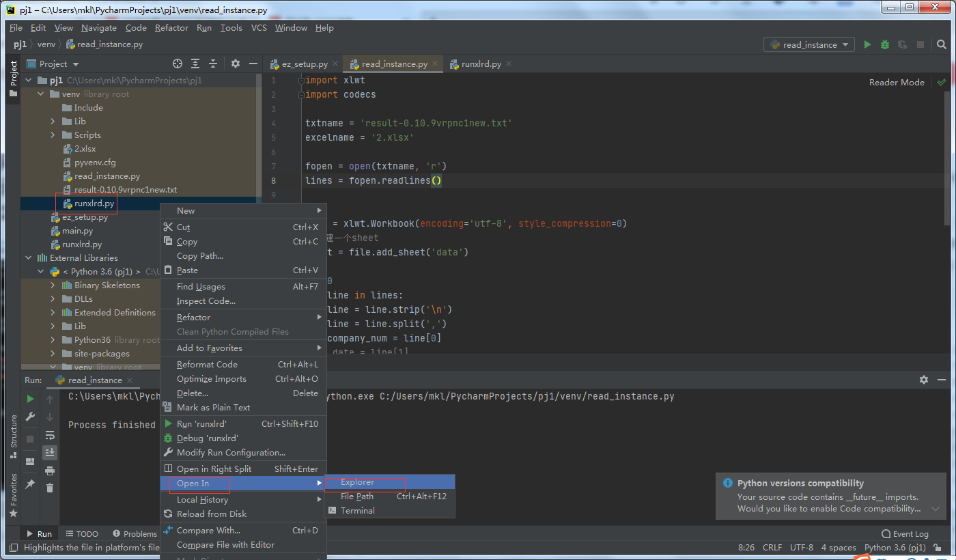Click Python 3.6 (pj1) interpreter in status bar
The image size is (956, 560).
(x=895, y=548)
